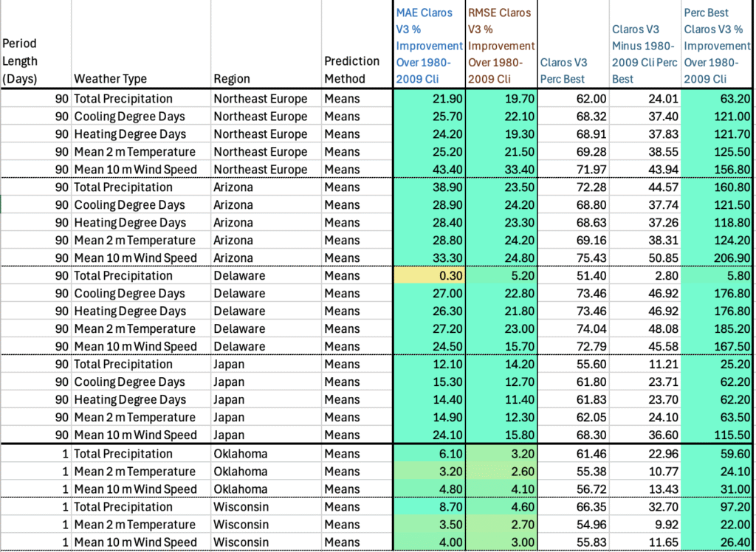Click the value 24.01
This screenshot has height=552, width=756.
645,99
